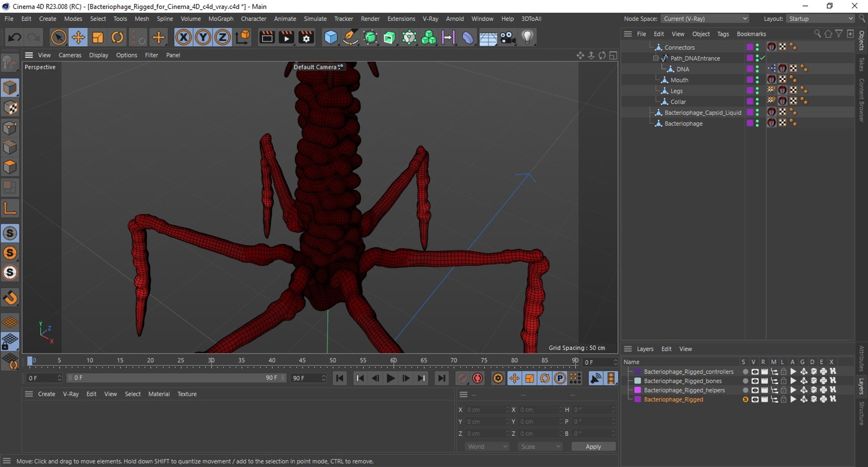Toggle visibility dots for Mouth object

point(757,80)
